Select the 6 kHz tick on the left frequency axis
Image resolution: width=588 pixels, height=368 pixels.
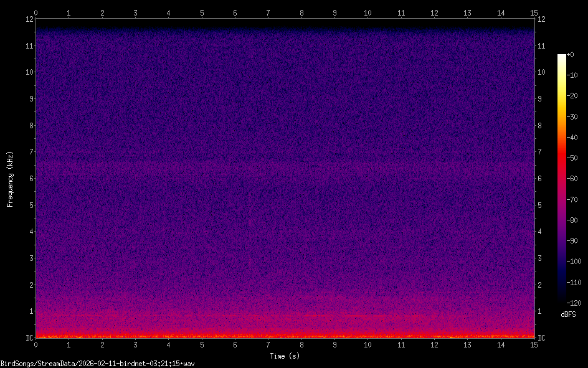click(29, 179)
